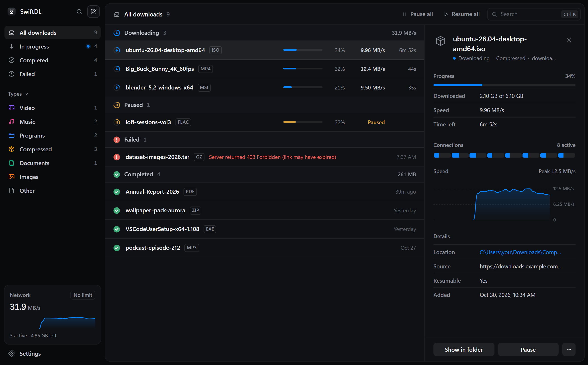Collapse the Downloading group header
Viewport: 588px width, 365px height.
click(x=265, y=33)
